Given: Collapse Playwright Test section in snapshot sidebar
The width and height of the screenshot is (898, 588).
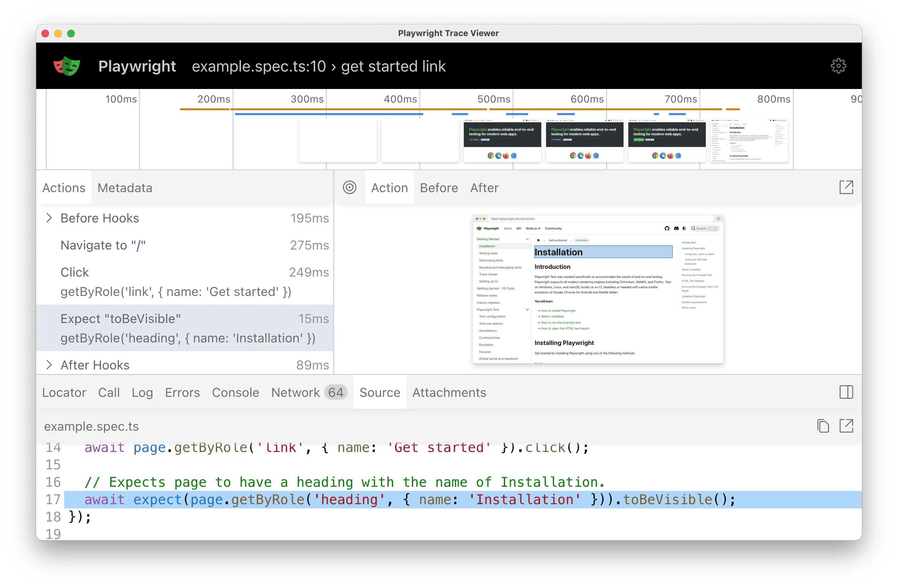Looking at the screenshot, I should 527,310.
